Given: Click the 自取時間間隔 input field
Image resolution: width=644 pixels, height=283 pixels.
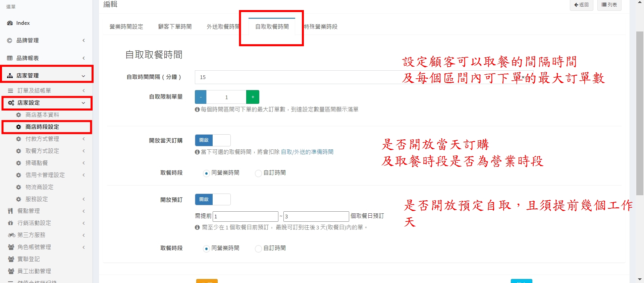Looking at the screenshot, I should [x=295, y=77].
